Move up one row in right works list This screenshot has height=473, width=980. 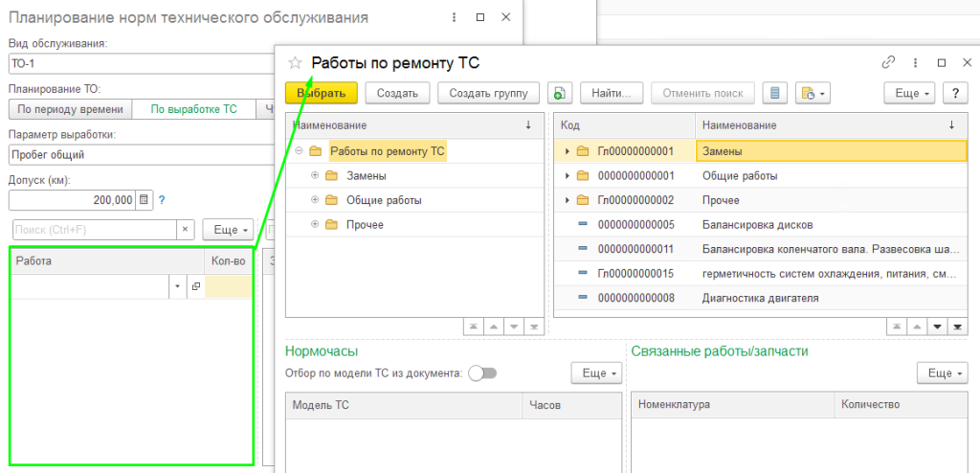[x=917, y=327]
